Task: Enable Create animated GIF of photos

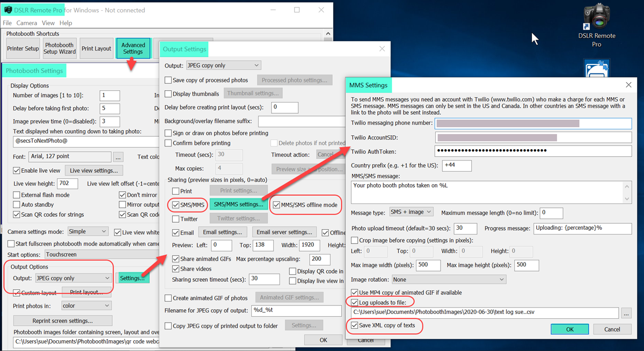Action: pyautogui.click(x=169, y=298)
